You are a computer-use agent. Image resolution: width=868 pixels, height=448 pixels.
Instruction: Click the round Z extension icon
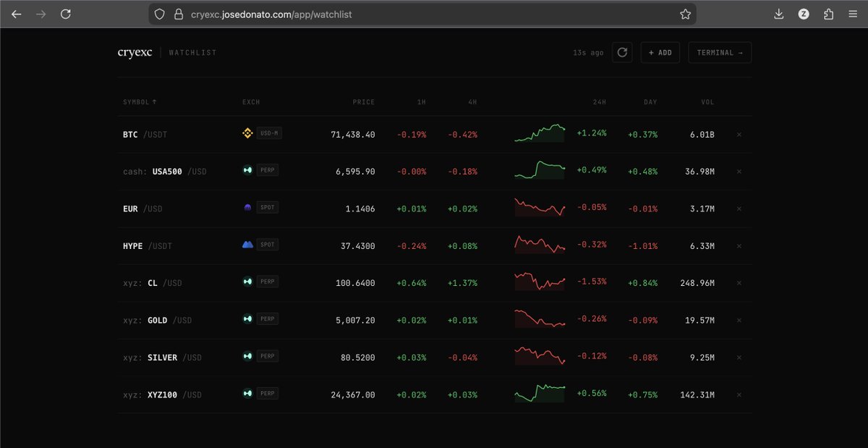[x=804, y=14]
